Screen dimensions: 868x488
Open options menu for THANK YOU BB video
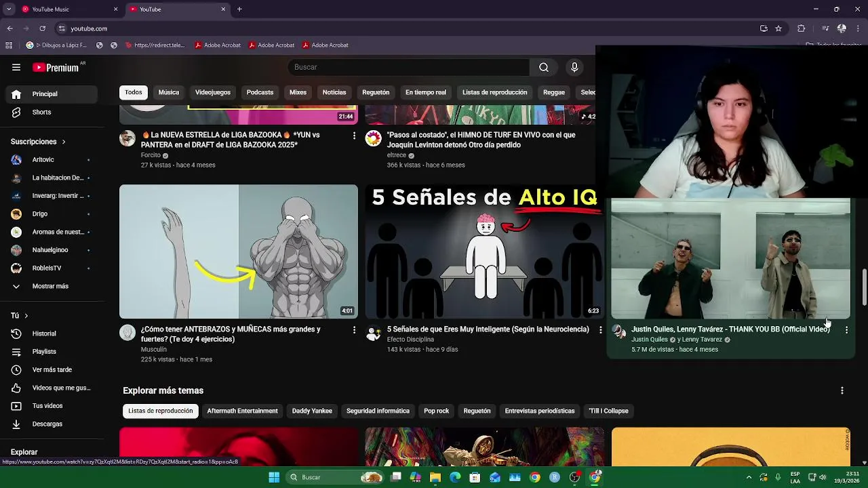pos(846,330)
